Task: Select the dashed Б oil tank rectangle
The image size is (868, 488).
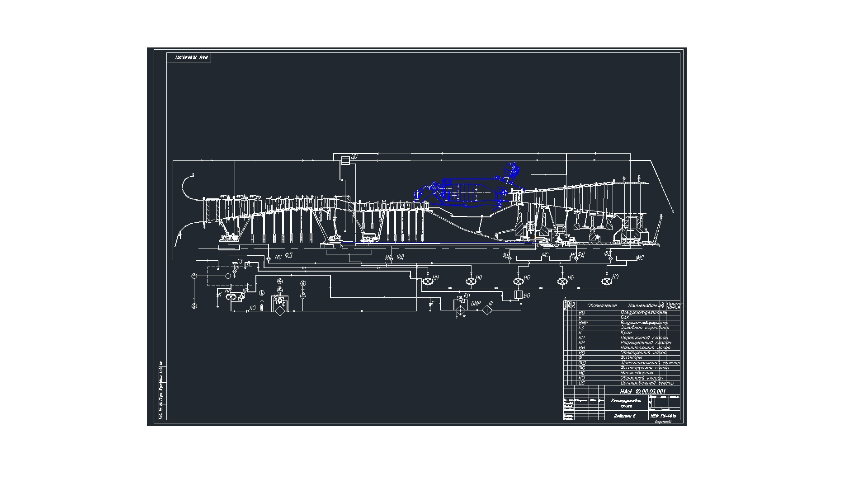Action: coord(230,276)
